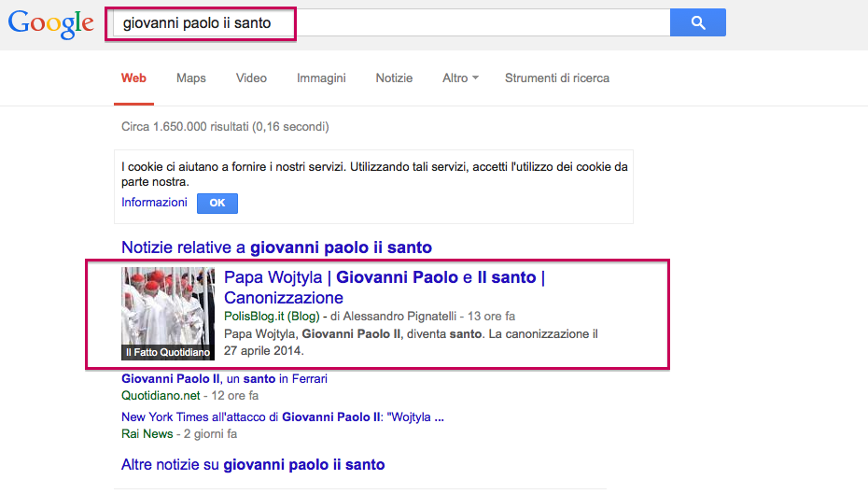This screenshot has width=868, height=494.
Task: Click the Rai News source text
Action: tap(147, 433)
